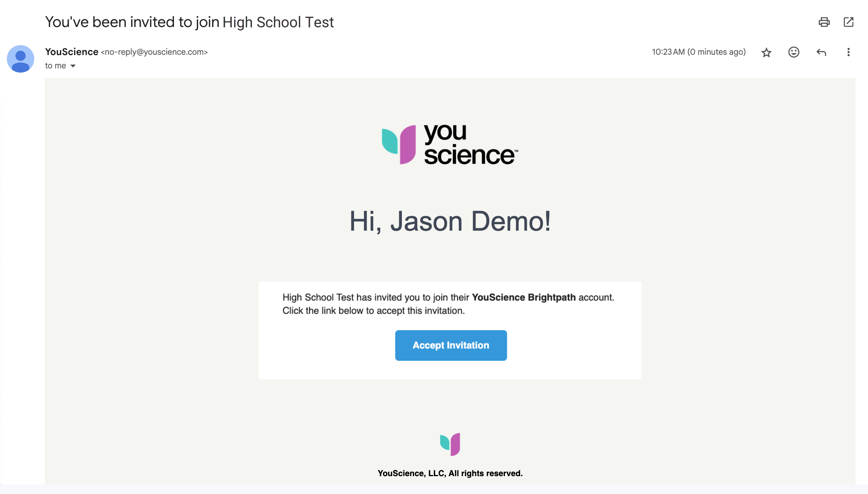Click the small YouScience leaf logo in the footer
The image size is (868, 494).
click(450, 444)
